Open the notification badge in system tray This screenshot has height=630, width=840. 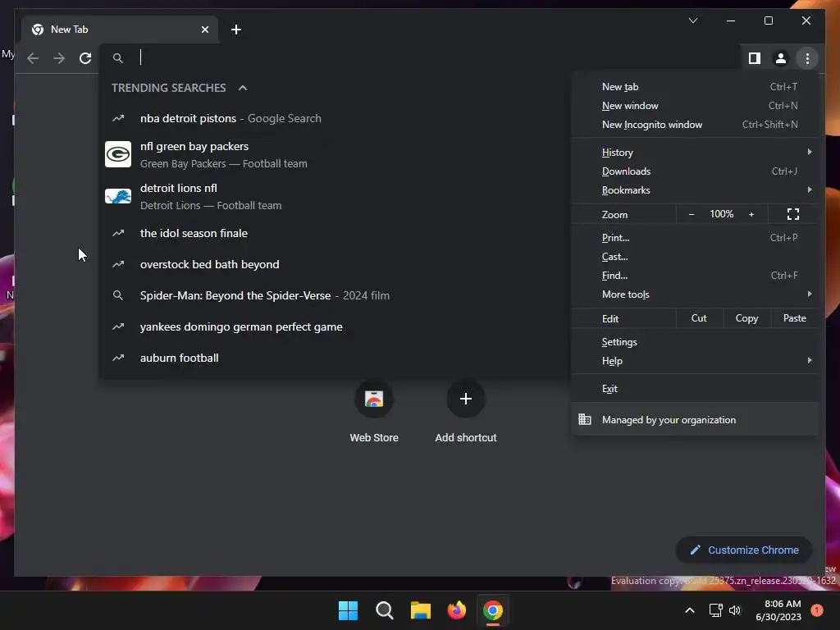click(x=817, y=610)
